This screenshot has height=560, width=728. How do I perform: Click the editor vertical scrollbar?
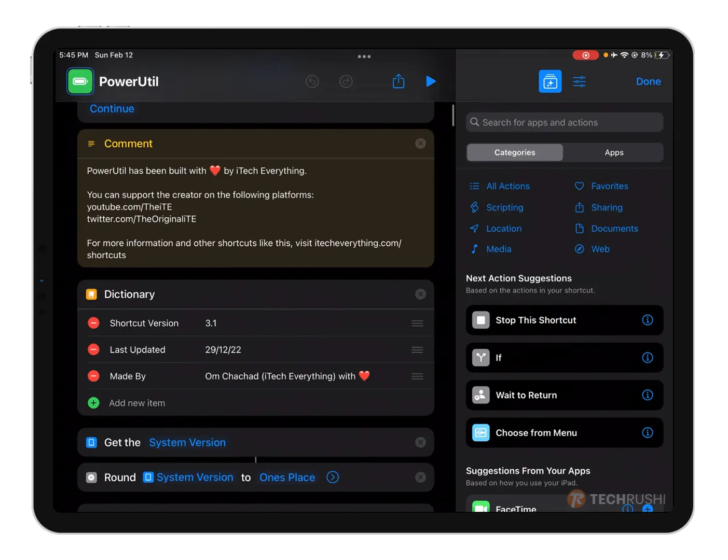[x=453, y=116]
